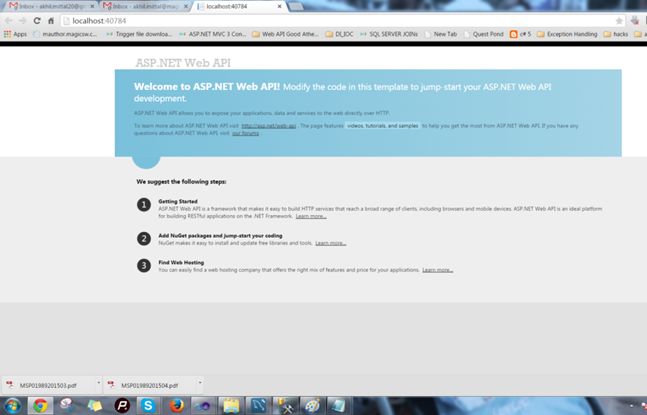The image size is (647, 415).
Task: Open the Sticky Notes taskbar icon
Action: click(94, 406)
